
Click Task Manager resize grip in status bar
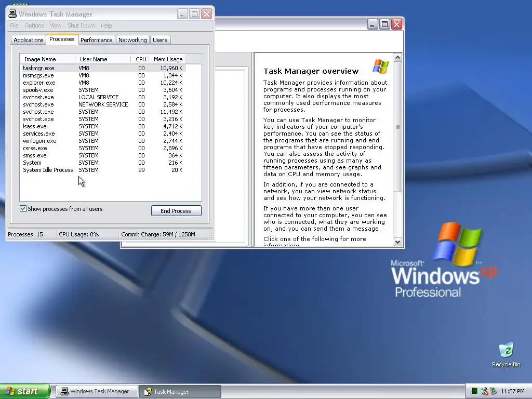tap(210, 236)
